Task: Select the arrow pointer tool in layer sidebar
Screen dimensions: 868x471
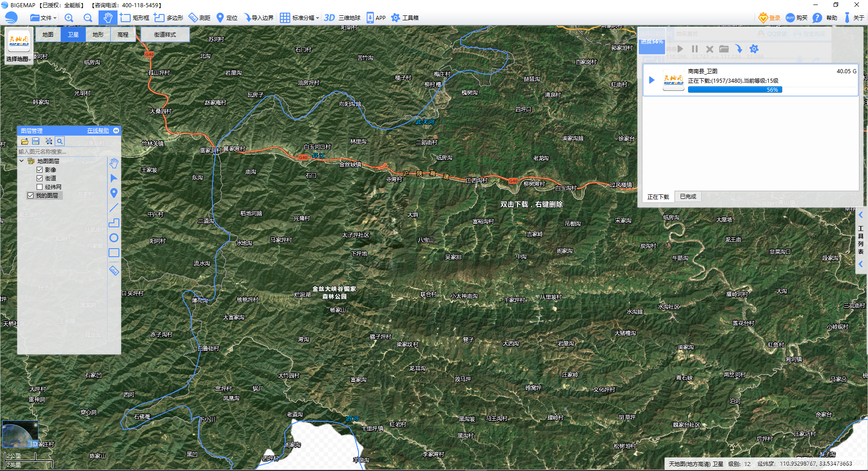Action: pyautogui.click(x=114, y=178)
